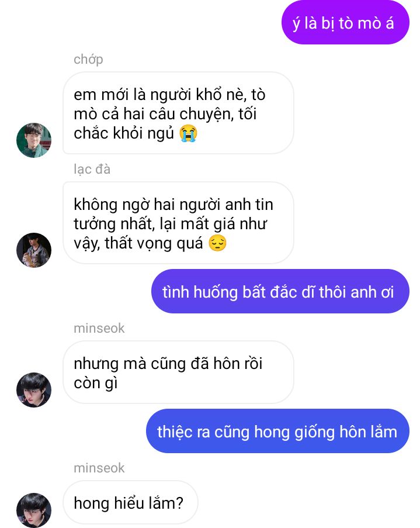The width and height of the screenshot is (420, 528).
Task: Open chớp's profile picture avatar
Action: [34, 140]
